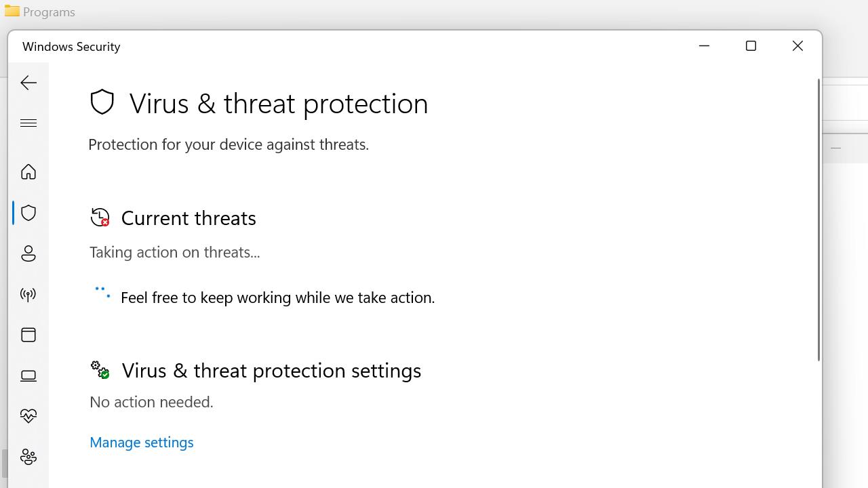868x488 pixels.
Task: Open Device security laptop icon
Action: click(28, 375)
